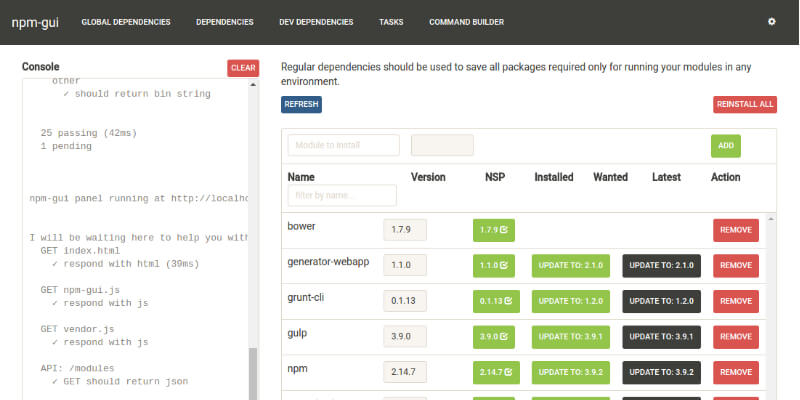The width and height of the screenshot is (800, 400).
Task: Remove the bower package
Action: (735, 230)
